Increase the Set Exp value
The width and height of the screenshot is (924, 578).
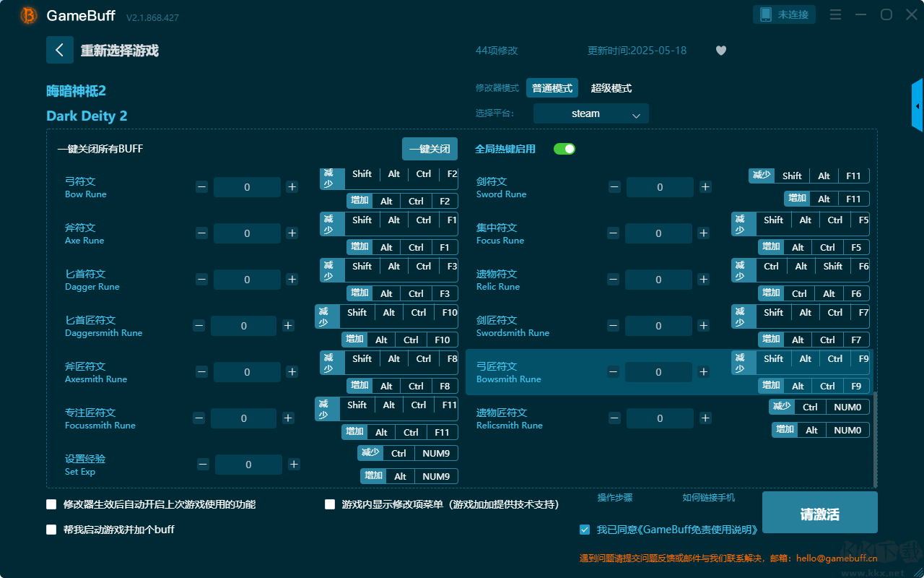294,465
